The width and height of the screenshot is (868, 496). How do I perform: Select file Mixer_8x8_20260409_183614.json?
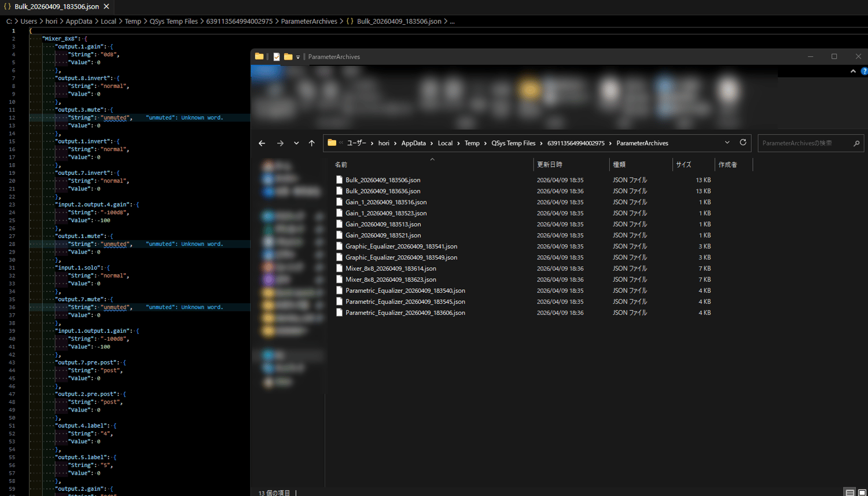[x=391, y=269]
